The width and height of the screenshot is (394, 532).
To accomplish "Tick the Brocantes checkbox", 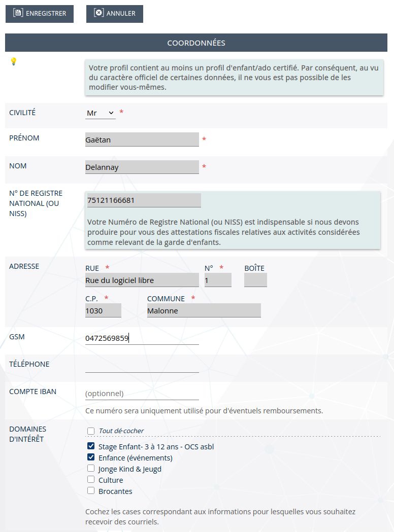I will [91, 490].
